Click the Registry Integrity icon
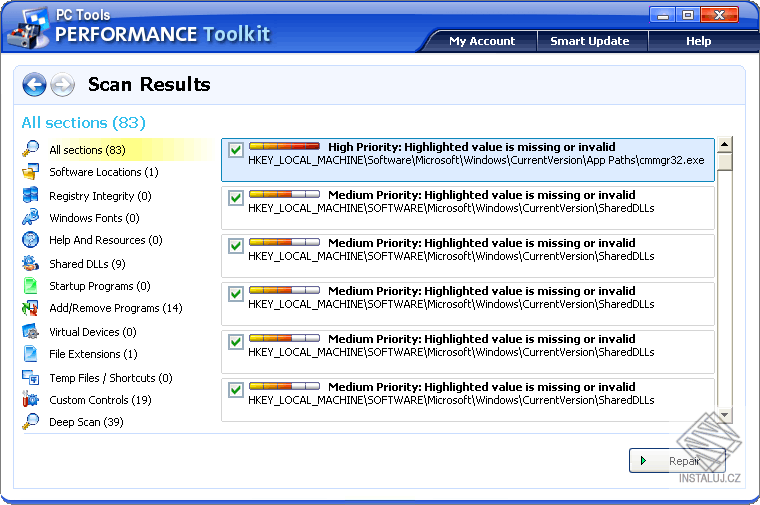The width and height of the screenshot is (760, 505). 30,195
